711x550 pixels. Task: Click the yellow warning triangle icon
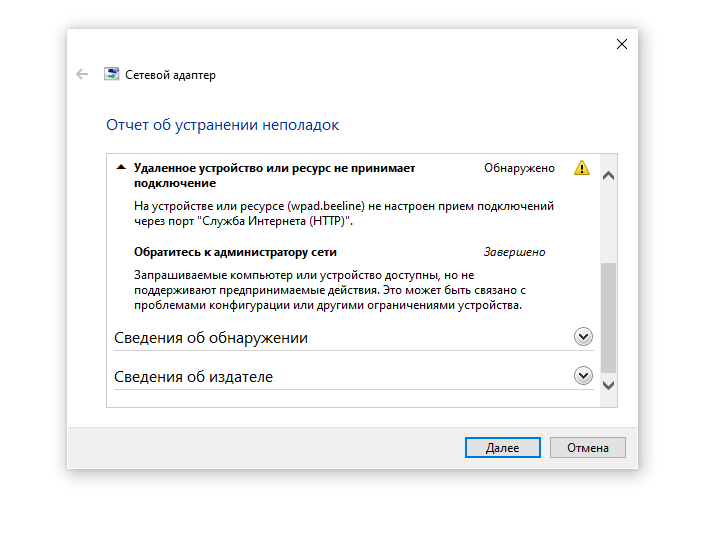pyautogui.click(x=582, y=168)
